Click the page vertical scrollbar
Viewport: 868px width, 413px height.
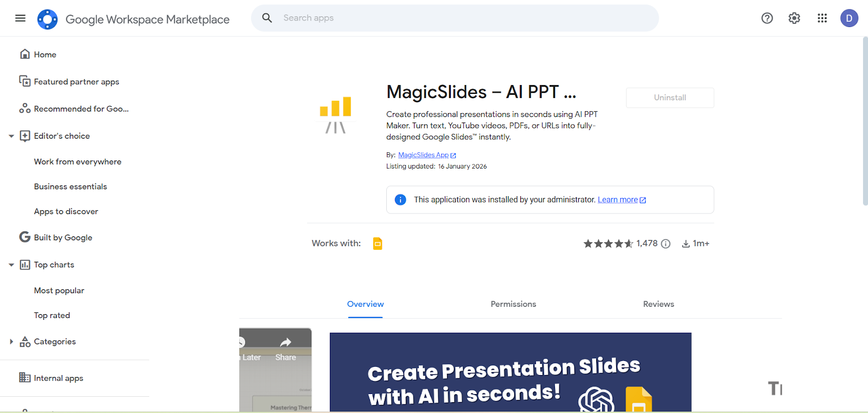pyautogui.click(x=865, y=121)
